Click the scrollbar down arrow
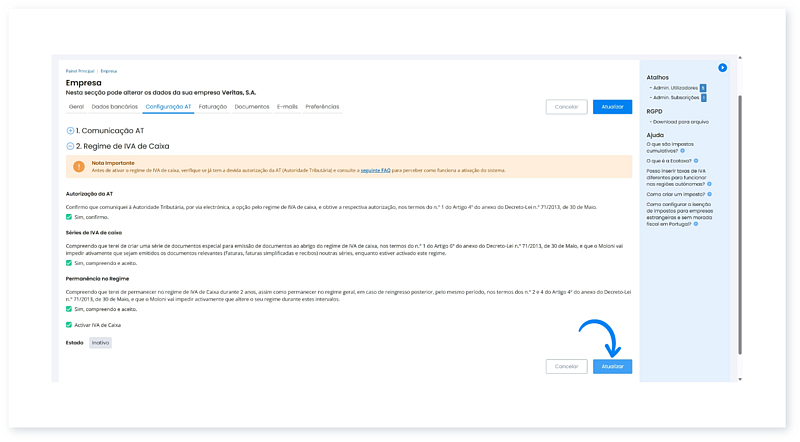 pos(740,379)
